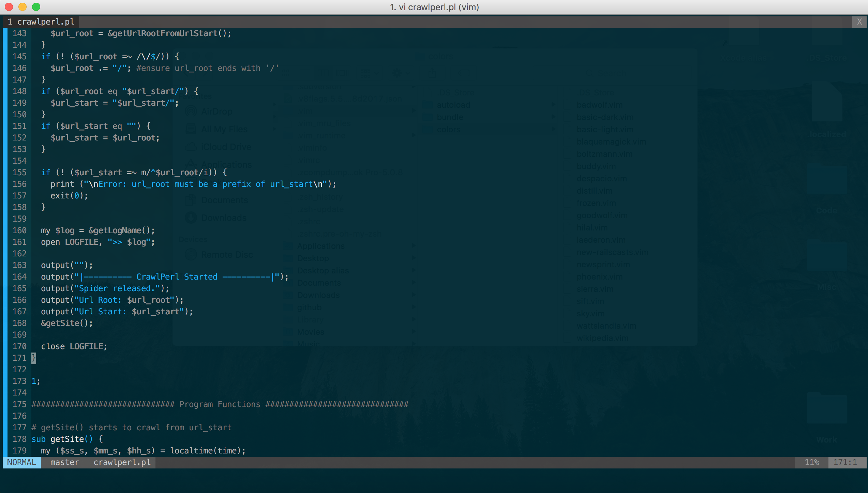This screenshot has height=493, width=868.
Task: Click line number 155 in the gutter
Action: point(19,173)
